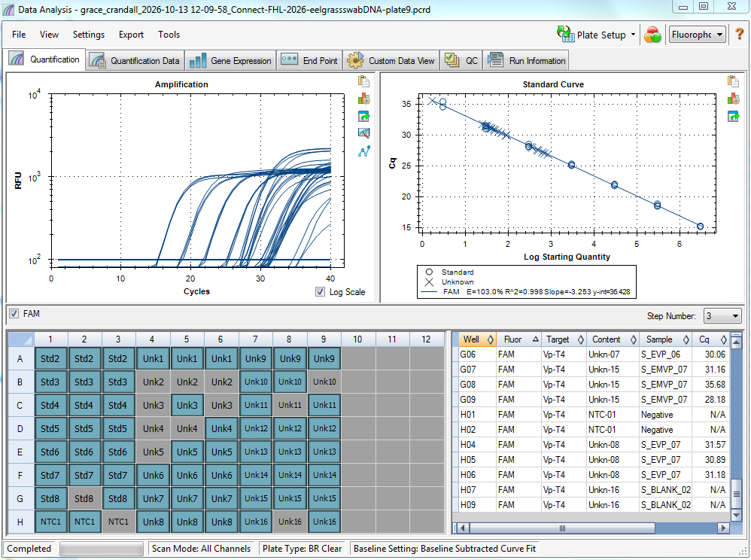Open the Fluorophore dropdown
The height and width of the screenshot is (560, 751).
click(698, 35)
